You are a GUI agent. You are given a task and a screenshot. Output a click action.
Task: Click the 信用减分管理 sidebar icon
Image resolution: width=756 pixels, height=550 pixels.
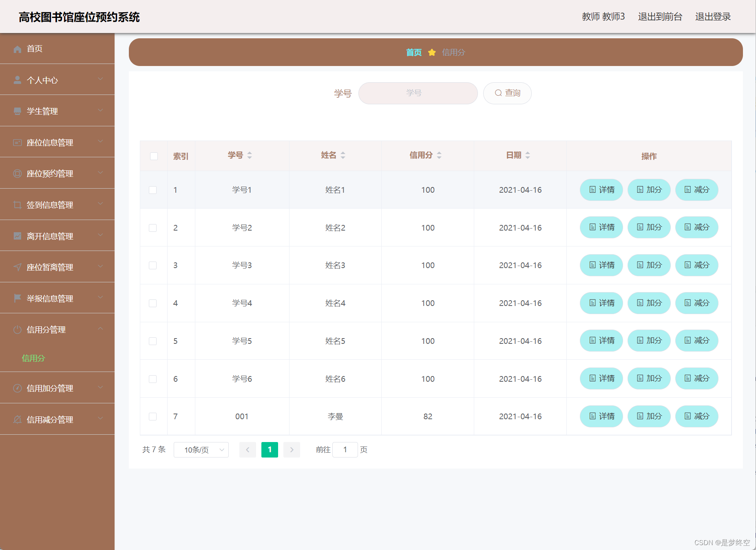(17, 419)
